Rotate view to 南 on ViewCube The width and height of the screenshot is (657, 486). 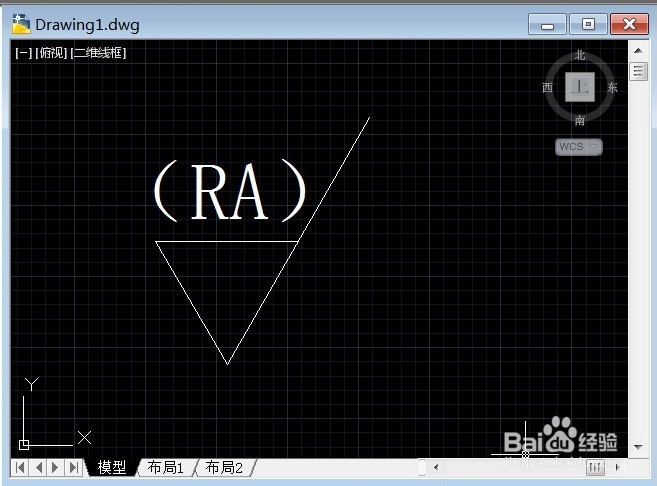point(579,121)
